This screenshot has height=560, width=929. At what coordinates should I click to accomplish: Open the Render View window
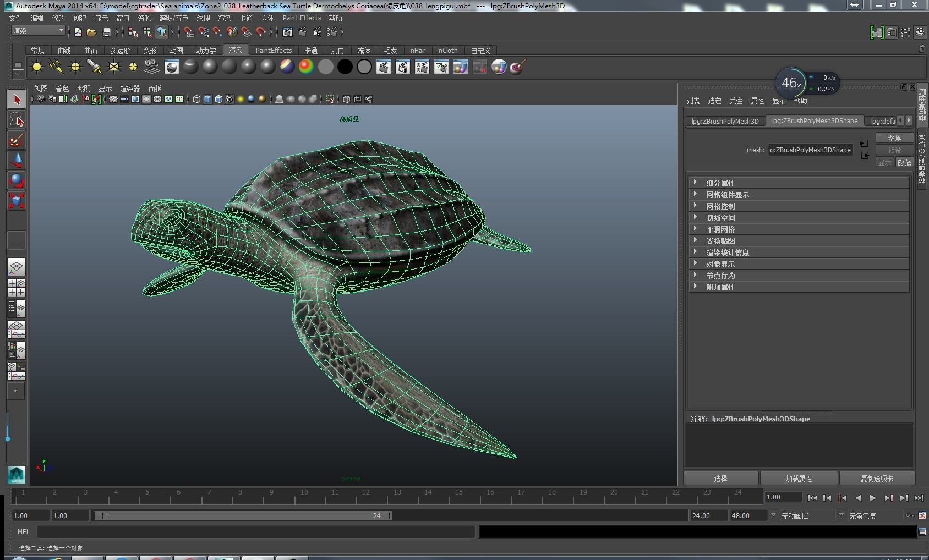[x=287, y=32]
